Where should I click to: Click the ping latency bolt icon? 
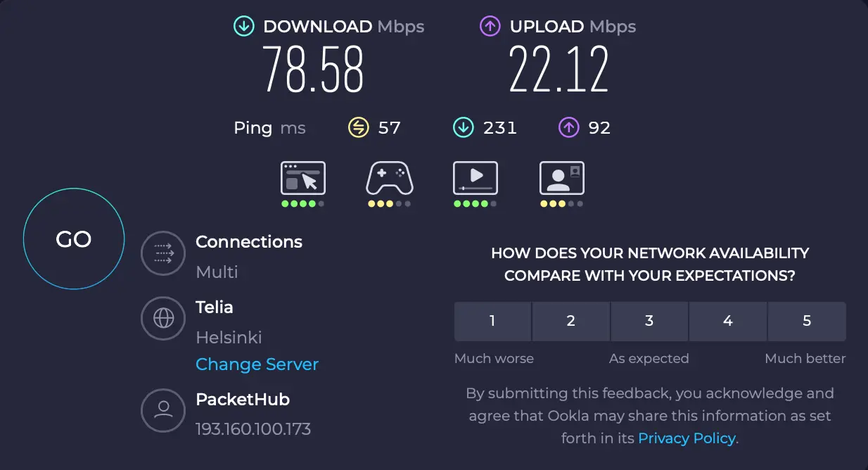tap(359, 127)
